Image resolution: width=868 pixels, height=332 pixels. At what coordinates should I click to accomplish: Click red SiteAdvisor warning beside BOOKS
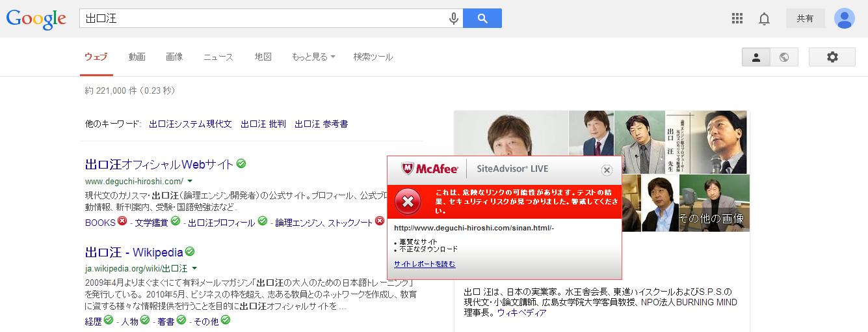coord(122,222)
